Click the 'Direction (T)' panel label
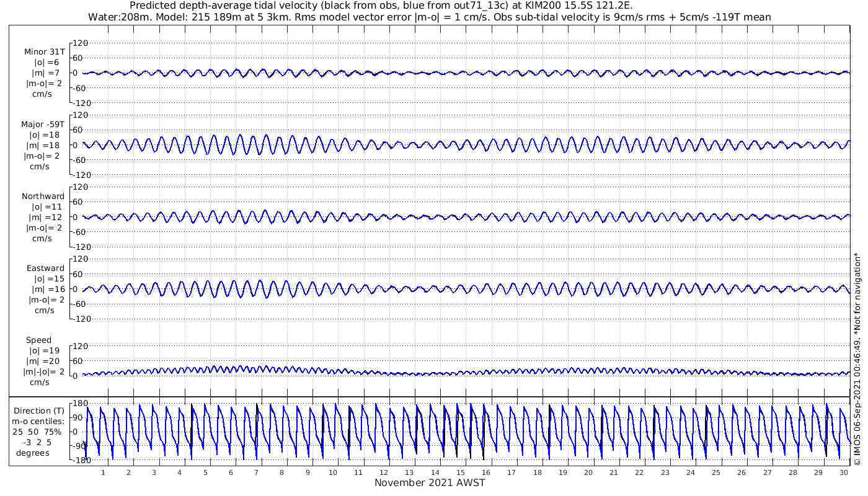 [x=40, y=411]
